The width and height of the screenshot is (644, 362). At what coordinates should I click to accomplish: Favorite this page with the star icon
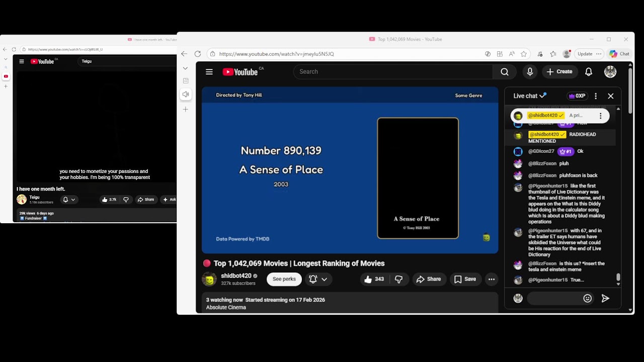click(x=524, y=54)
